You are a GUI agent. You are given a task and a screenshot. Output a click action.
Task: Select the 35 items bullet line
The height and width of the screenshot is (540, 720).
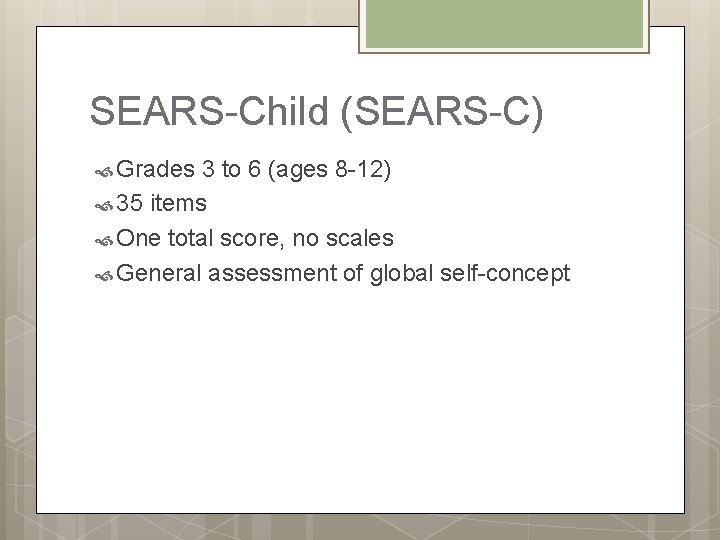coord(162,205)
